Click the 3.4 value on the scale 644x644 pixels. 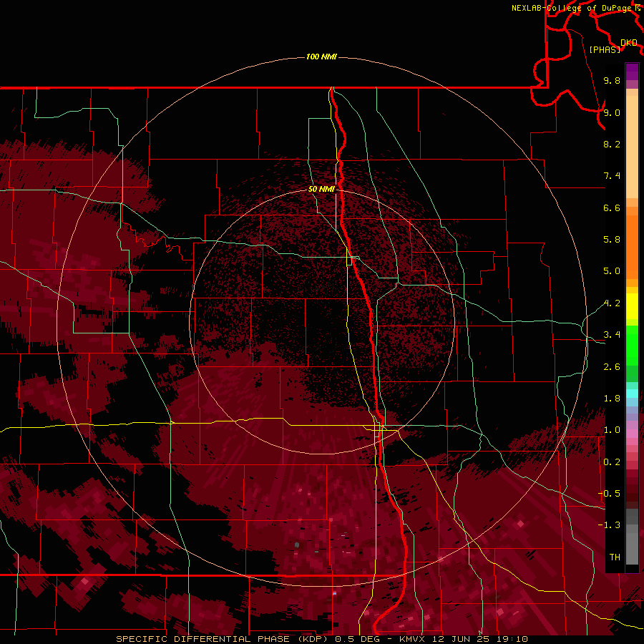coord(612,335)
